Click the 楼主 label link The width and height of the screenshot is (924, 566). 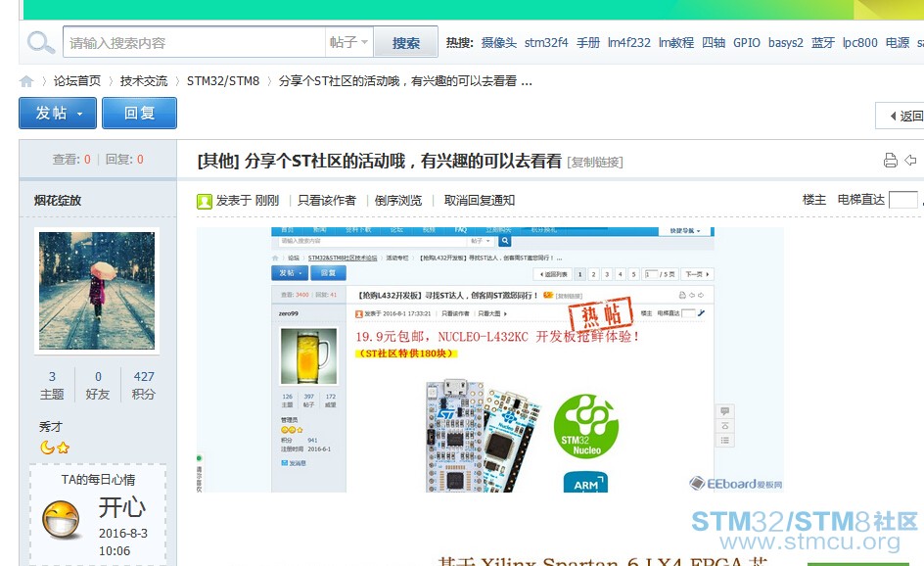coord(814,200)
